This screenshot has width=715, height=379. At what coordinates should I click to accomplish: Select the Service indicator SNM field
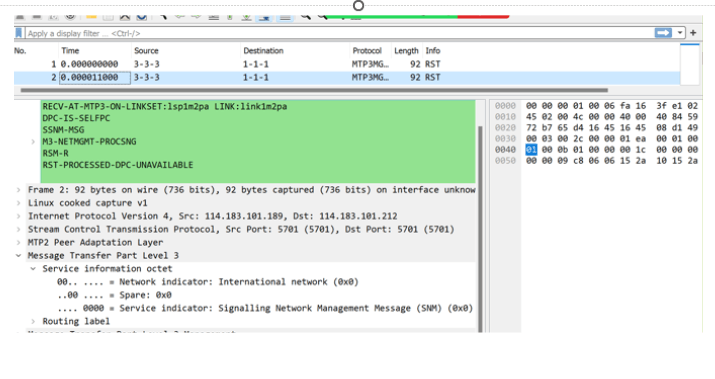click(x=265, y=309)
